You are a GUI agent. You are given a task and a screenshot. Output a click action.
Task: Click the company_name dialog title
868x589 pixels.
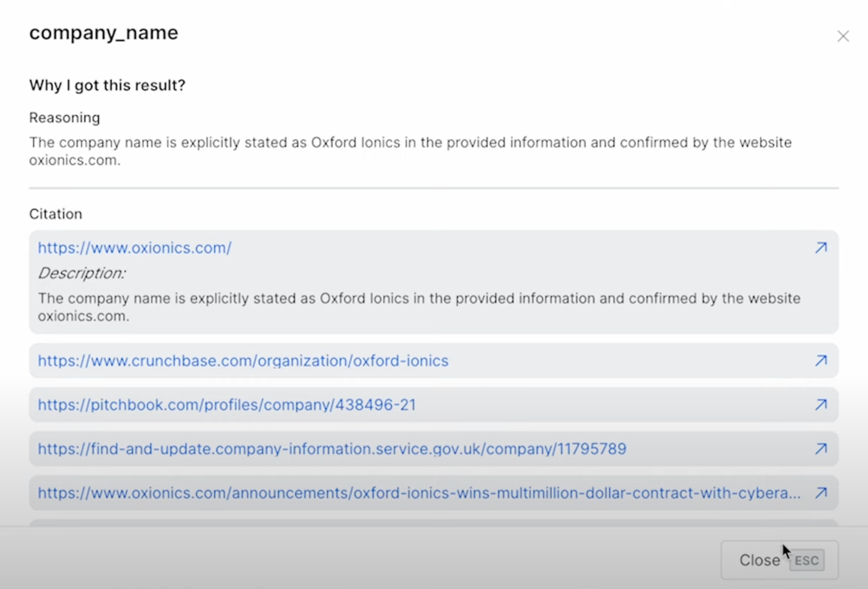pos(104,33)
